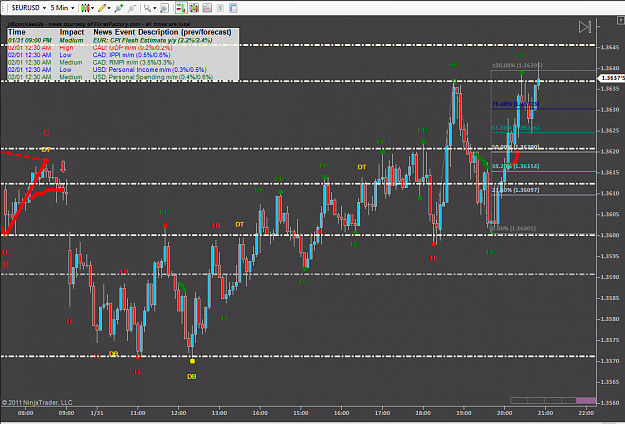Expand the drawing tools dropdown arrow
The image size is (625, 424).
[x=109, y=8]
